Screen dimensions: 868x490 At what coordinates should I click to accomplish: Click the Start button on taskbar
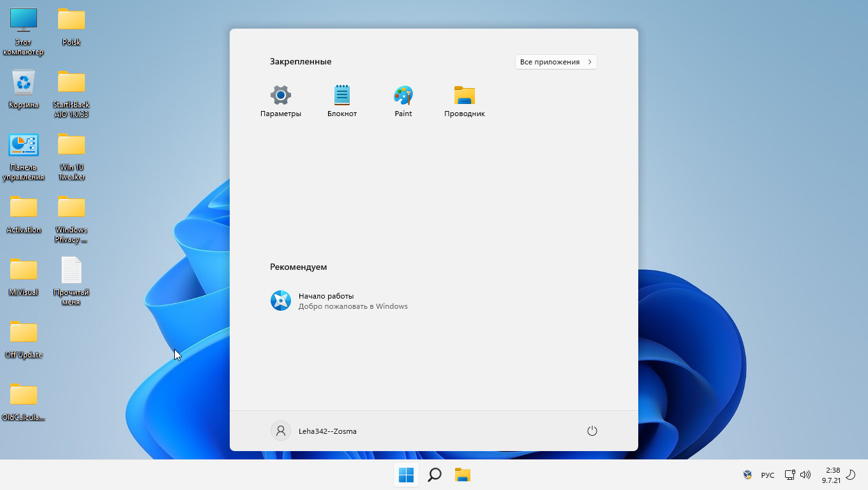click(406, 475)
